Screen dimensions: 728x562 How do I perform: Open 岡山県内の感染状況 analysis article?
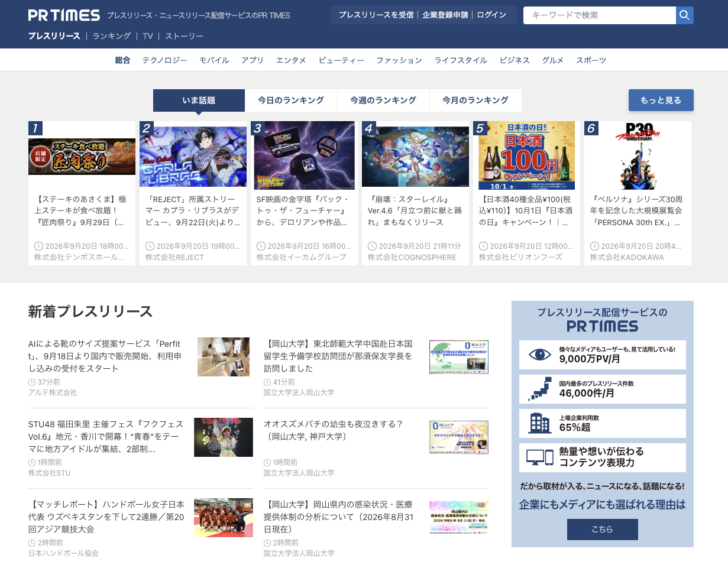click(338, 516)
